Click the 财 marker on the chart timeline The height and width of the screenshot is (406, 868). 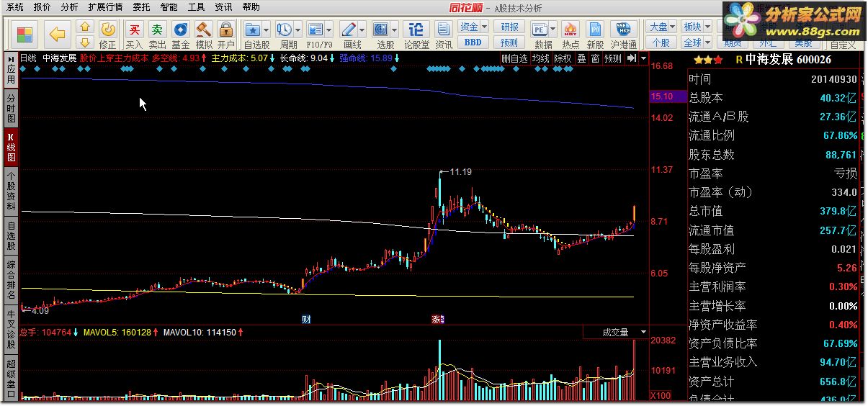click(306, 319)
